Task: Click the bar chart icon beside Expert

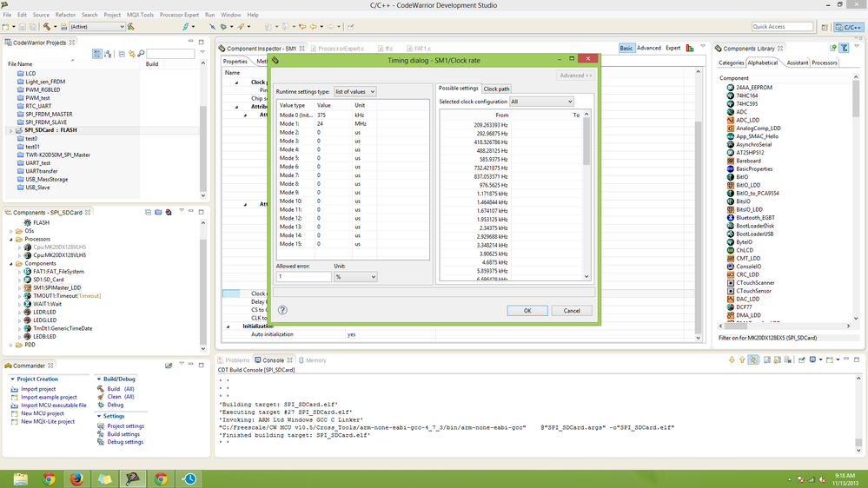Action: [x=690, y=48]
